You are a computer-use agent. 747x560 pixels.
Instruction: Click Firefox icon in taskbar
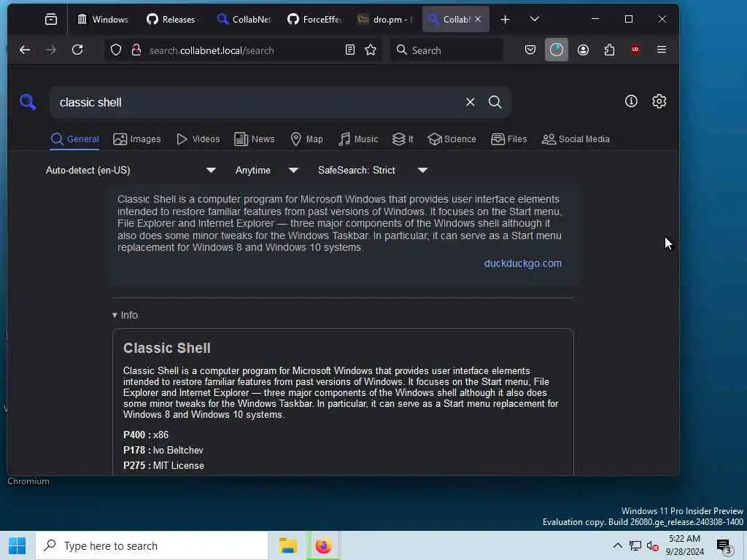point(323,545)
